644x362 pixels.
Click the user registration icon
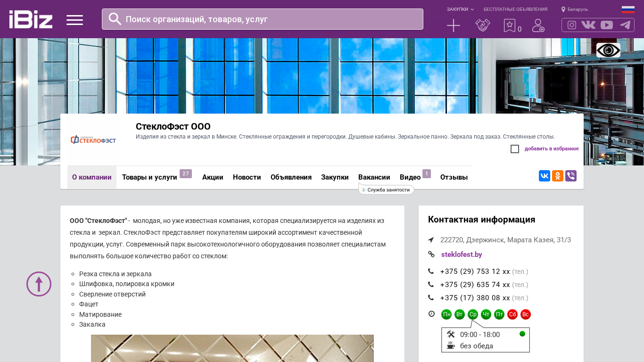pos(538,25)
